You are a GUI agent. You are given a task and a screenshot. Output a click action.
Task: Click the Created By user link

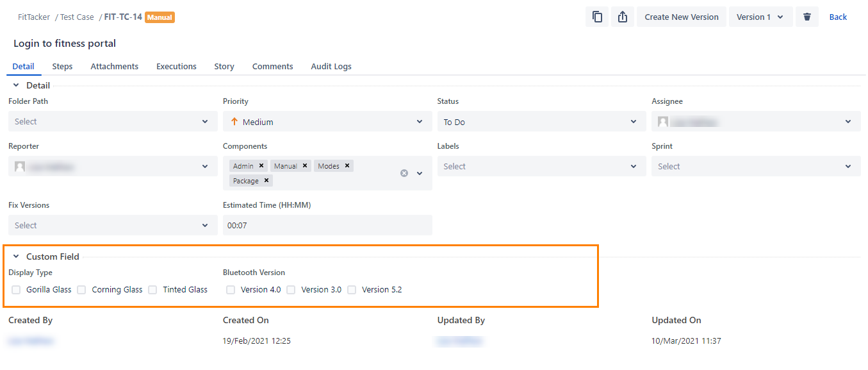pyautogui.click(x=31, y=341)
